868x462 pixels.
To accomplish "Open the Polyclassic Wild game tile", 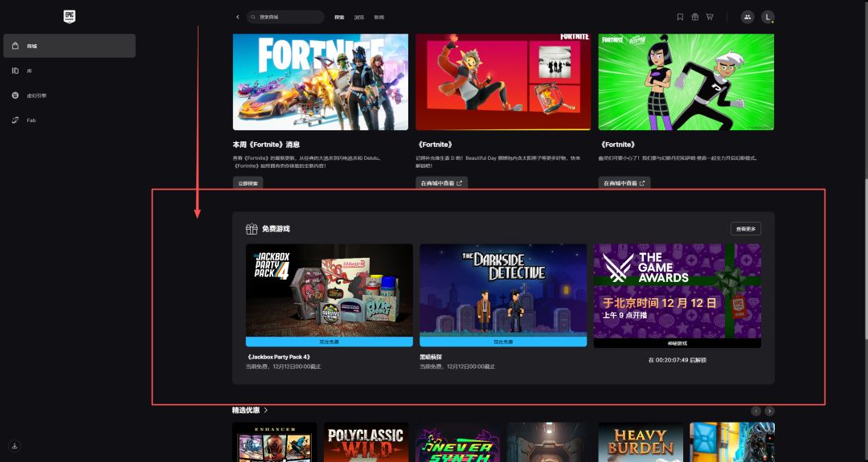I will point(366,442).
